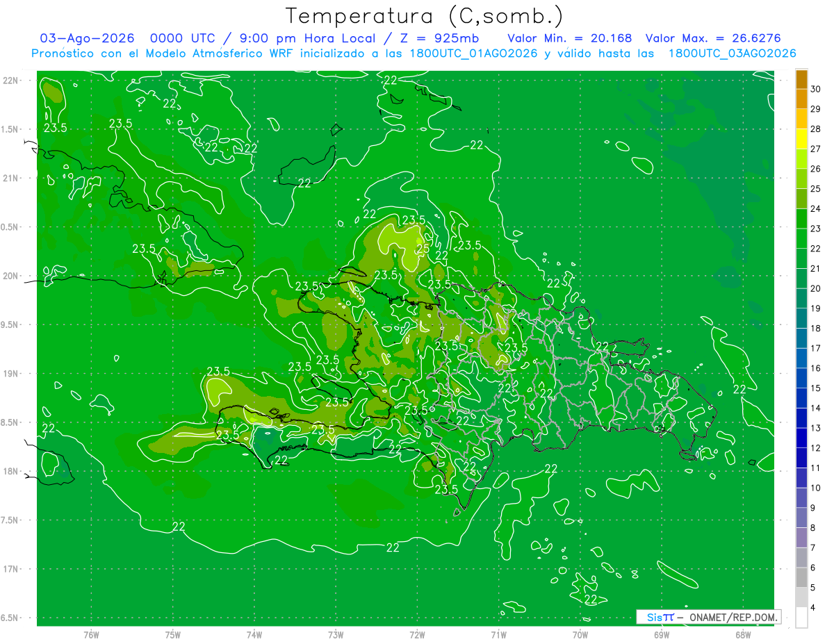Click the "19" value on color legend
Screen dimensions: 834x644
[816, 308]
